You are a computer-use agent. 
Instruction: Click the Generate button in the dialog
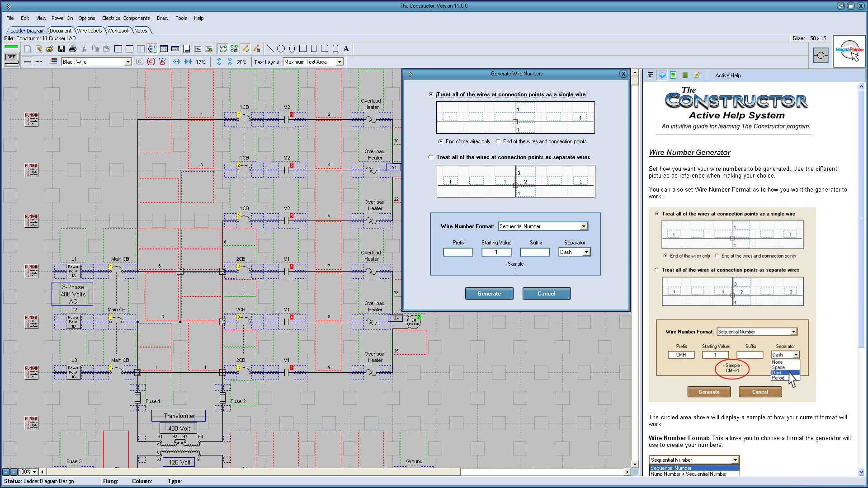click(x=489, y=293)
